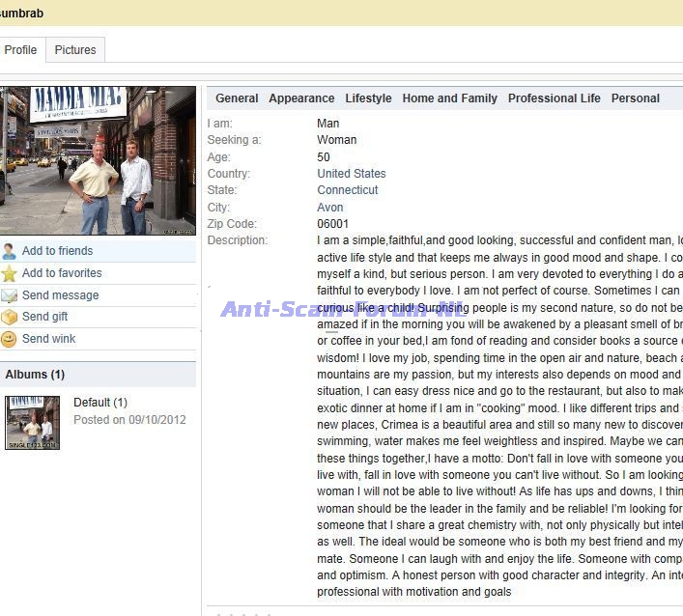Screen dimensions: 683x616
Task: Open the Default album thumbnail
Action: coord(32,422)
